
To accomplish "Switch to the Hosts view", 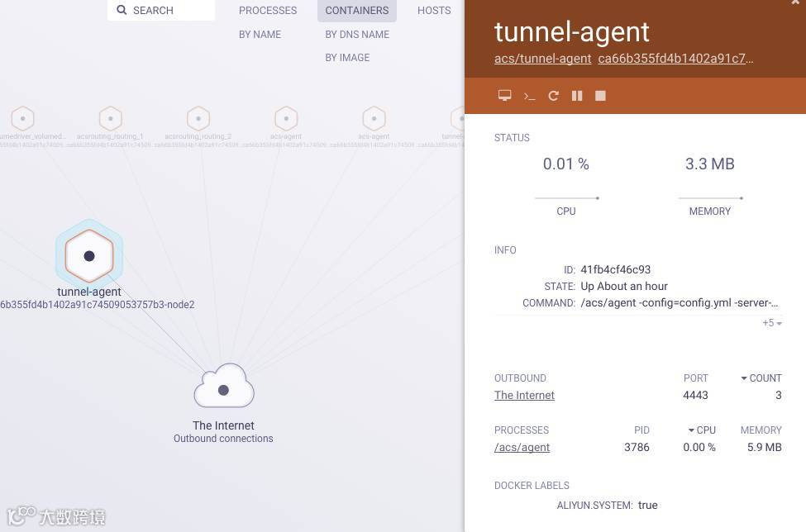I will (434, 10).
